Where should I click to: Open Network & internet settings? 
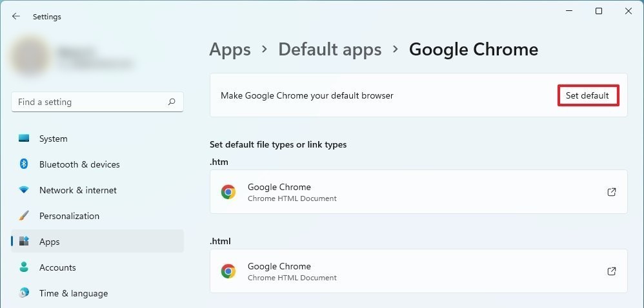pos(97,190)
